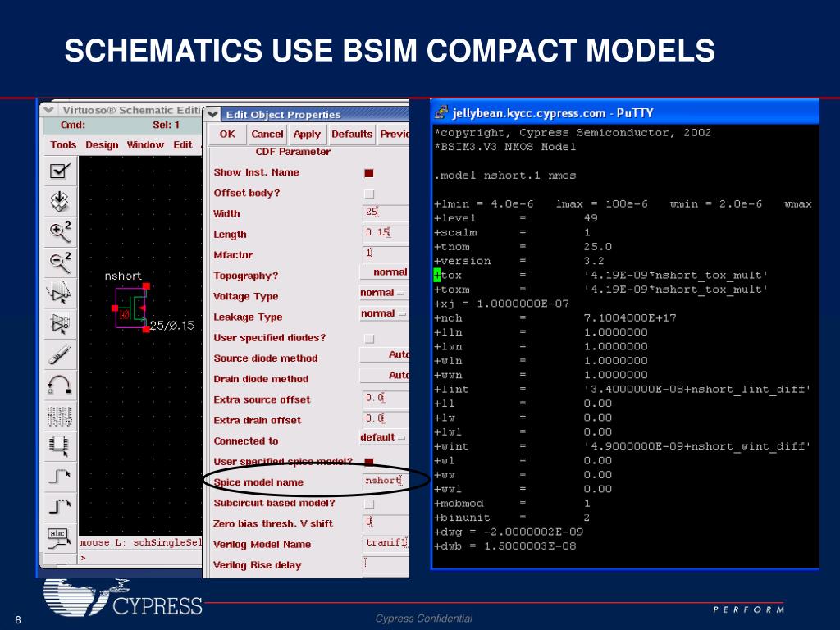Screen dimensions: 840x630
Task: Open the Tools menu
Action: tap(63, 144)
